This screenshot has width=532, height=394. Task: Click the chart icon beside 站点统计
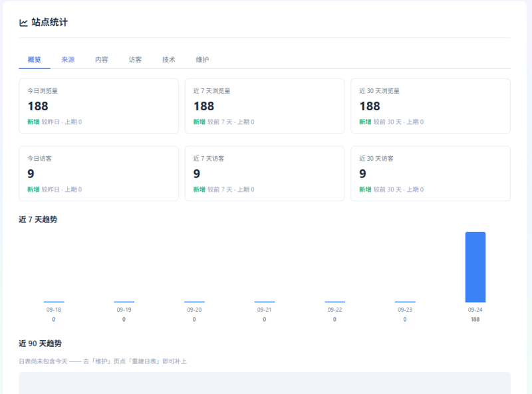[x=23, y=23]
